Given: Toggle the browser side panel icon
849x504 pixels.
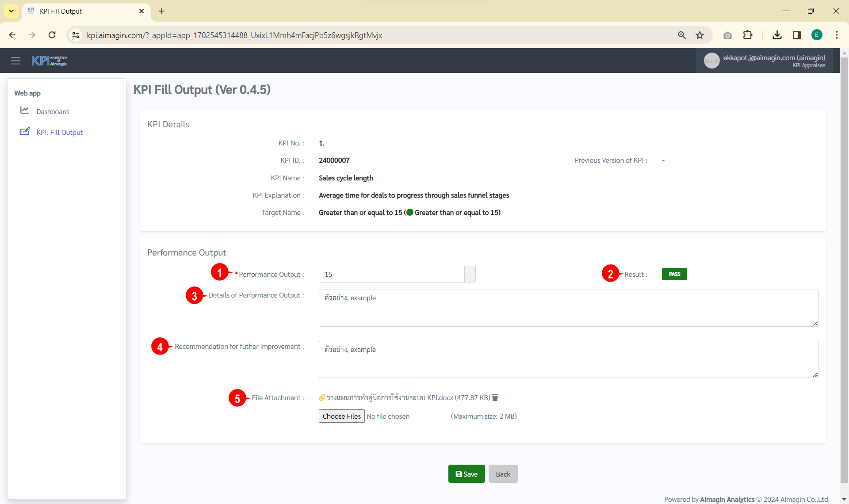Looking at the screenshot, I should tap(797, 35).
